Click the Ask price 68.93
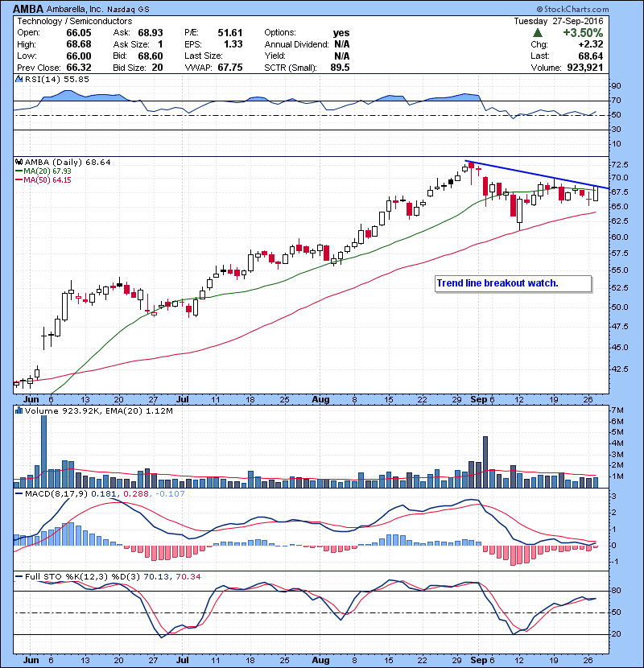The image size is (644, 668). 151,33
